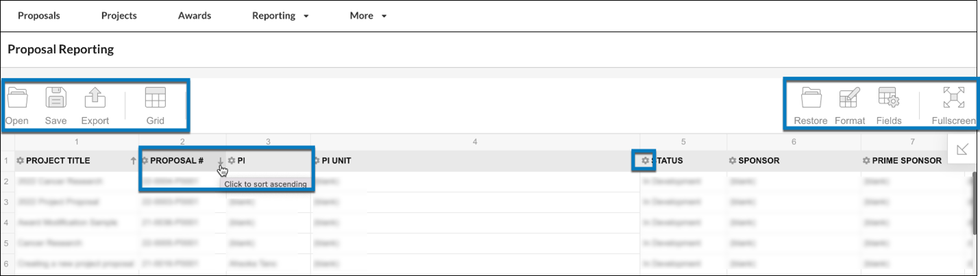This screenshot has width=980, height=276.
Task: Click the Restore toolbar icon
Action: click(811, 99)
